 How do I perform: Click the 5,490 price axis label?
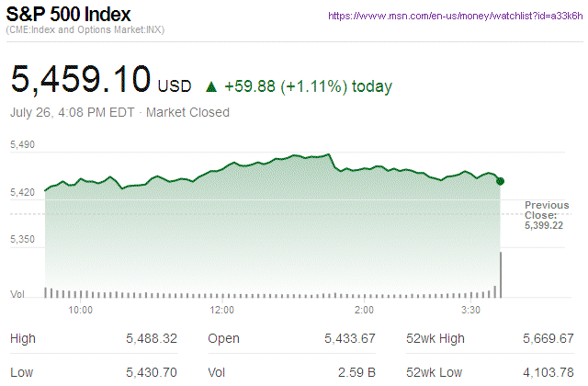pyautogui.click(x=22, y=145)
